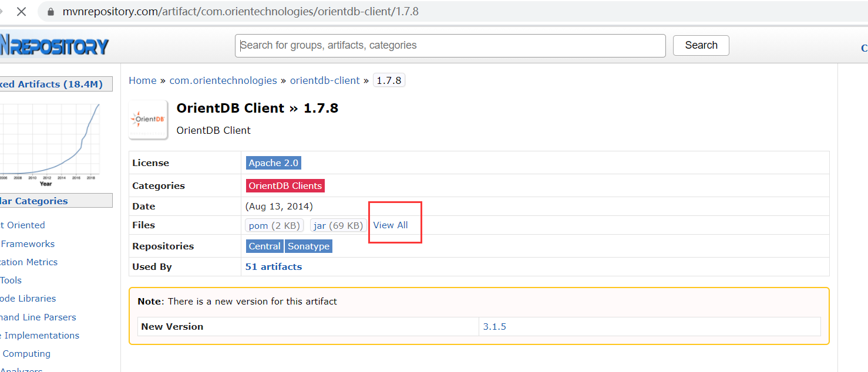Viewport: 868px width, 372px height.
Task: Open the Aspect Oriented category link
Action: pyautogui.click(x=22, y=225)
